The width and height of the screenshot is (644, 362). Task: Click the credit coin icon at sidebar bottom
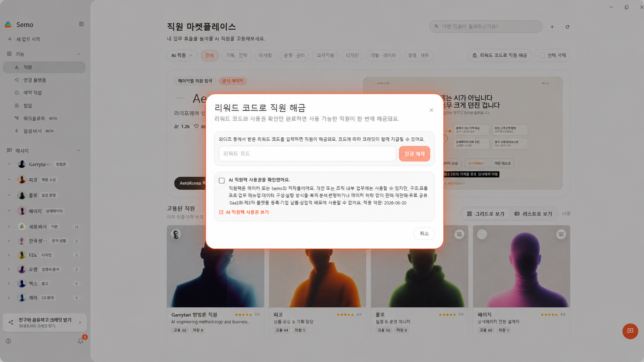[x=8, y=341]
